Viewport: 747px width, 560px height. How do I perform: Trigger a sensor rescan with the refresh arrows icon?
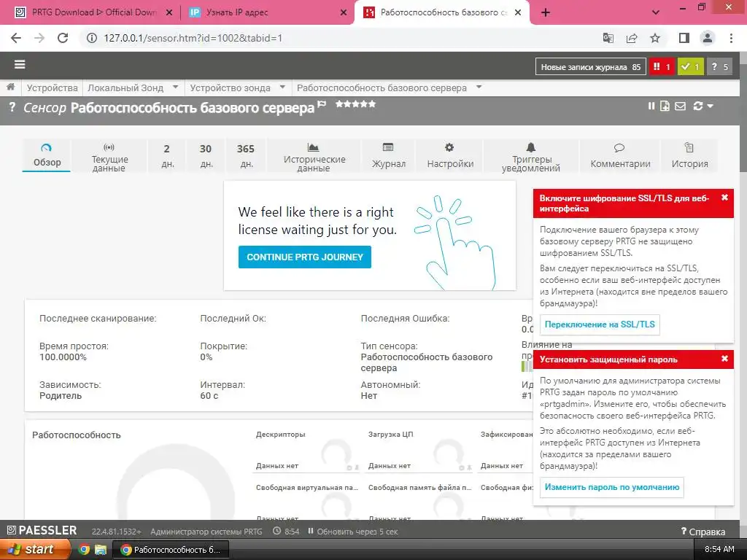coord(698,106)
